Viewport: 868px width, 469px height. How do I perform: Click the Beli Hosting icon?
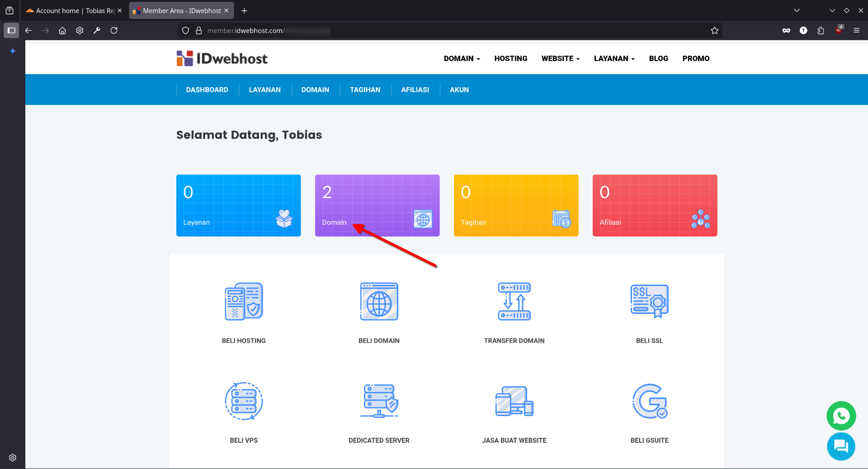pos(244,301)
